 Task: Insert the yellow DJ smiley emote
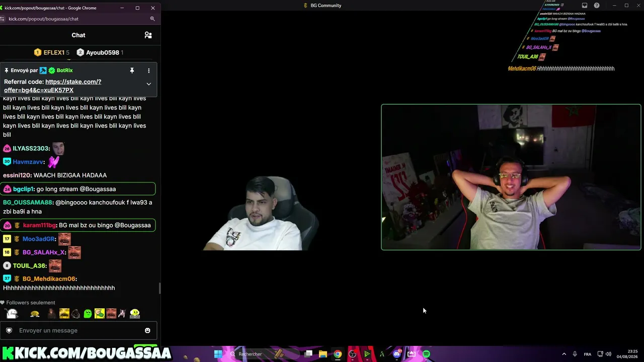click(134, 314)
